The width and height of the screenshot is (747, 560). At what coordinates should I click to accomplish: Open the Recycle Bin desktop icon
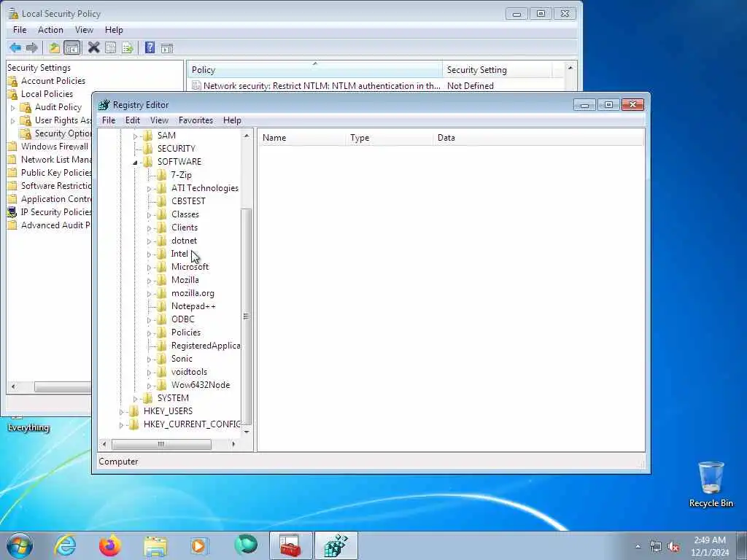[711, 485]
